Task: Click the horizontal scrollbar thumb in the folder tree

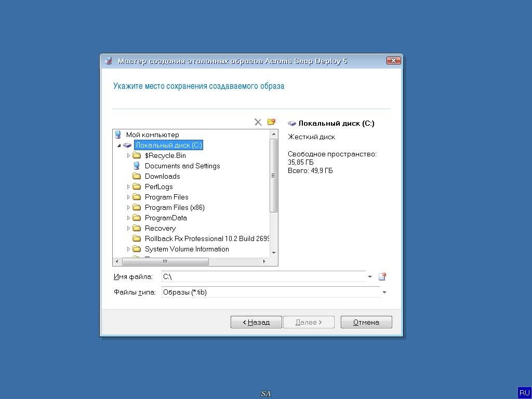Action: coord(165,262)
